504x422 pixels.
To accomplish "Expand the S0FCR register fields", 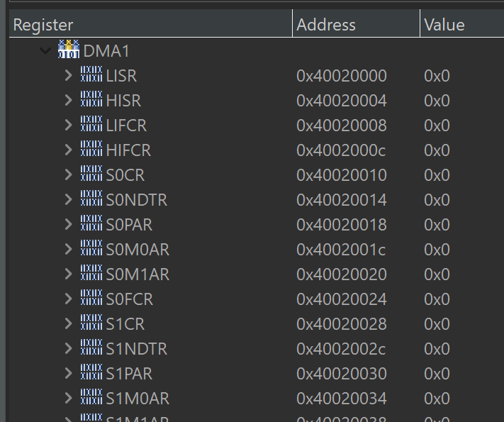I will coord(68,299).
